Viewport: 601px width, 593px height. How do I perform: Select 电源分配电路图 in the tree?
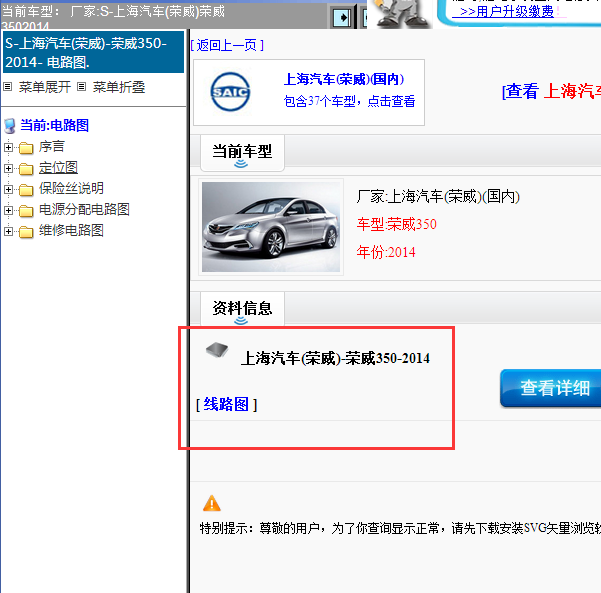84,209
